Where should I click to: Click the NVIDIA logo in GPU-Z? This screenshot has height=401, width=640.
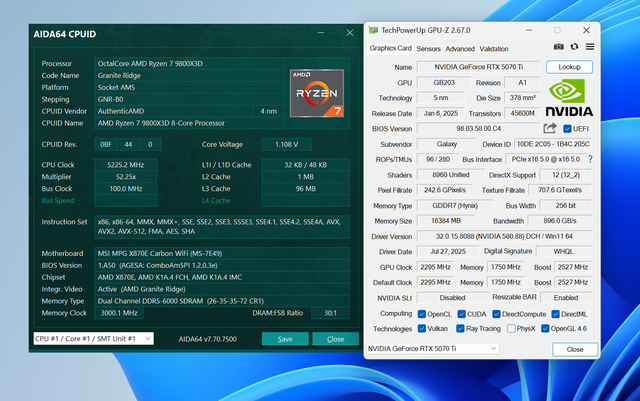click(x=569, y=98)
